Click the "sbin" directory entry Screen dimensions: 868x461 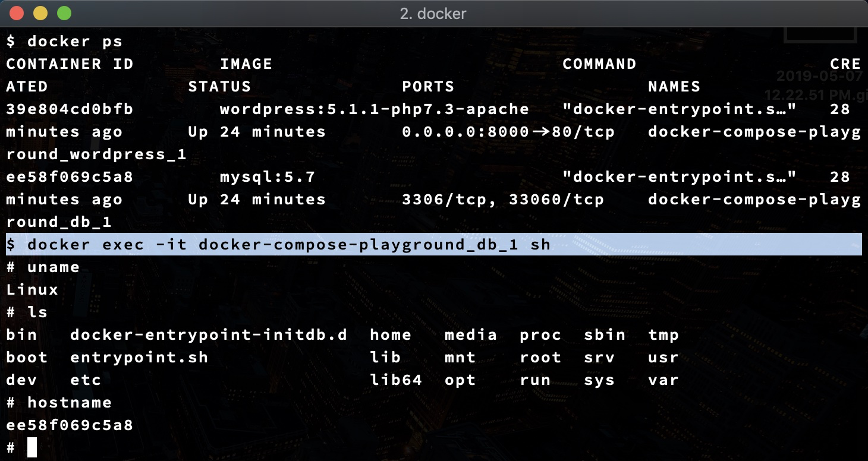pyautogui.click(x=605, y=335)
